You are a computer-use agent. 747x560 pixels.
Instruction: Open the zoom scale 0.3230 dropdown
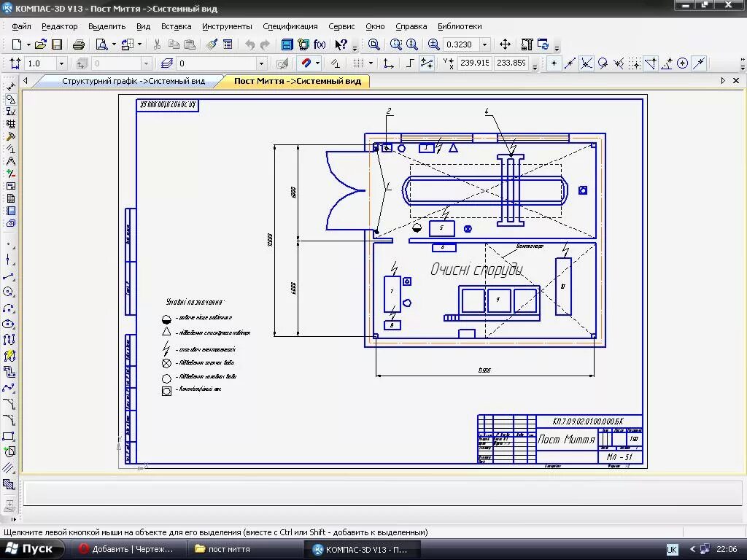pyautogui.click(x=484, y=44)
